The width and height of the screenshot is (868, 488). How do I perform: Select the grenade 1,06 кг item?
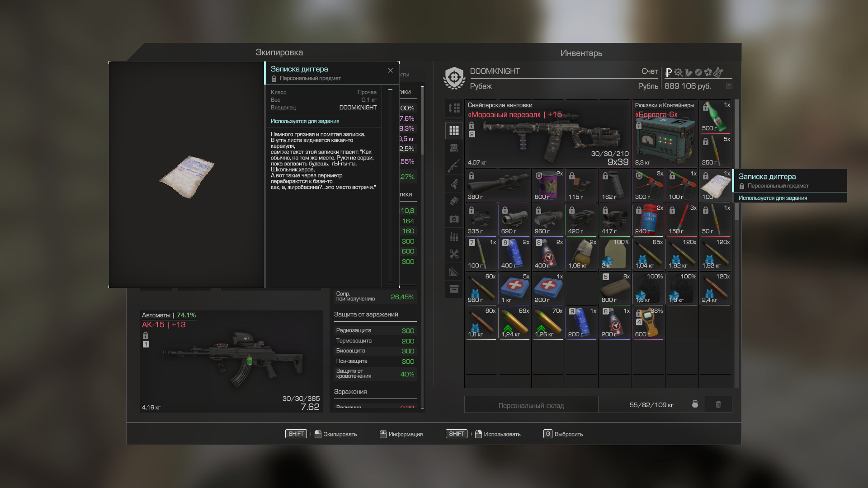point(581,254)
